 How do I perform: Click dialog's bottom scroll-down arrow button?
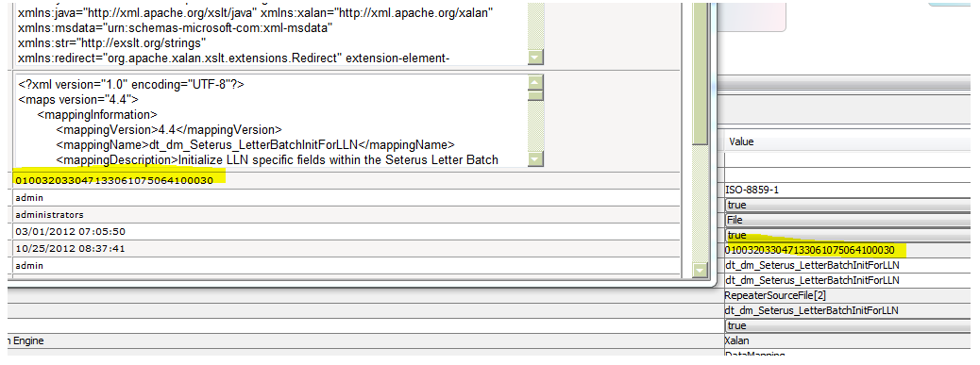[700, 270]
